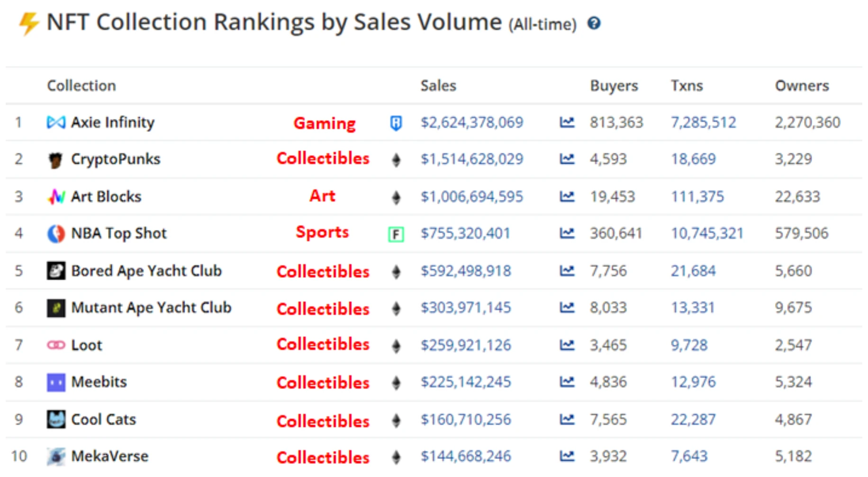Open the Art Blocks collection link
This screenshot has height=477, width=868.
tap(106, 196)
